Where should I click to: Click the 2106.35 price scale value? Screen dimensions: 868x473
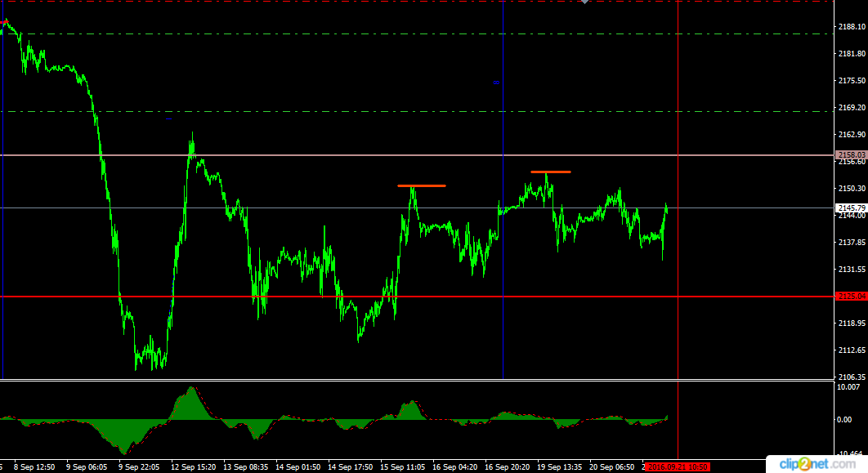click(852, 377)
